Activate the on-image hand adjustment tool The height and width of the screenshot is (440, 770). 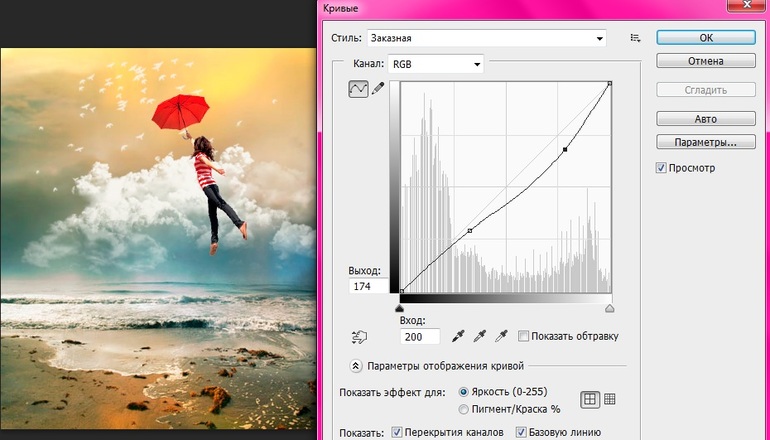coord(360,336)
